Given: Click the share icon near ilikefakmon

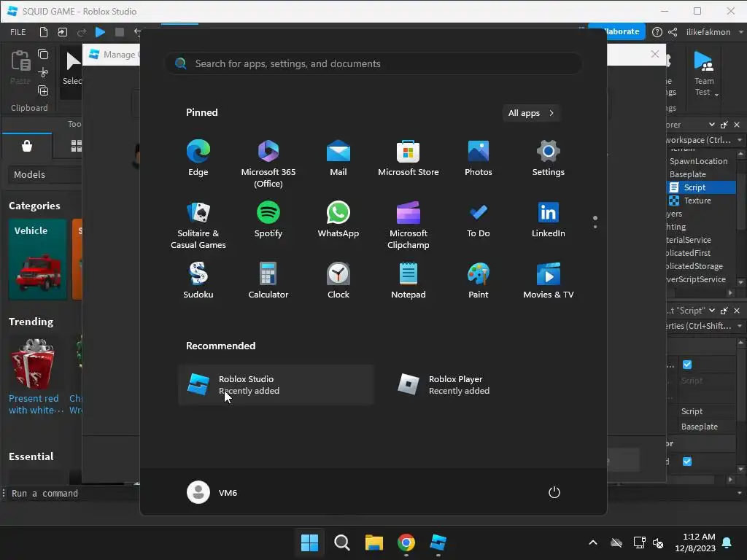Looking at the screenshot, I should (673, 32).
